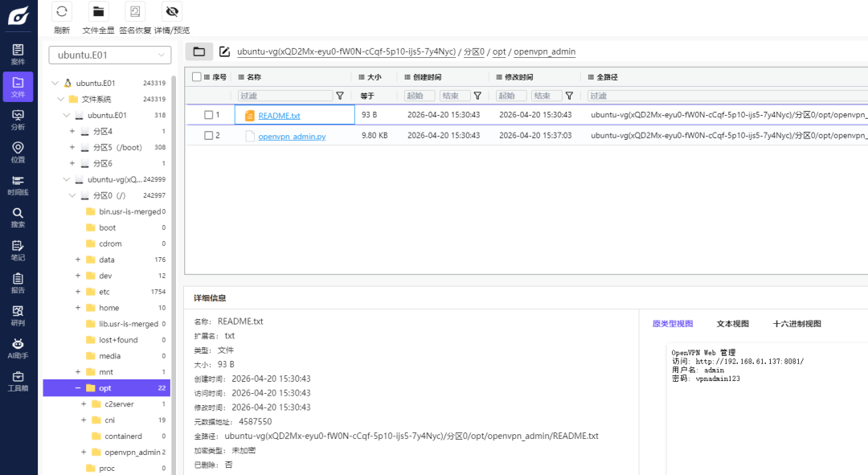The width and height of the screenshot is (868, 475).
Task: Click the 名称 name filter input field
Action: coord(285,96)
